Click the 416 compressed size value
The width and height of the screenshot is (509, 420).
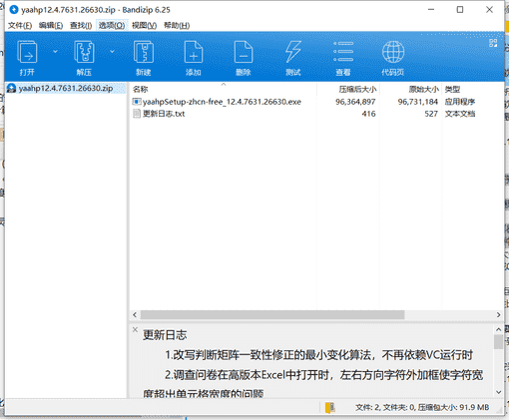pos(368,114)
